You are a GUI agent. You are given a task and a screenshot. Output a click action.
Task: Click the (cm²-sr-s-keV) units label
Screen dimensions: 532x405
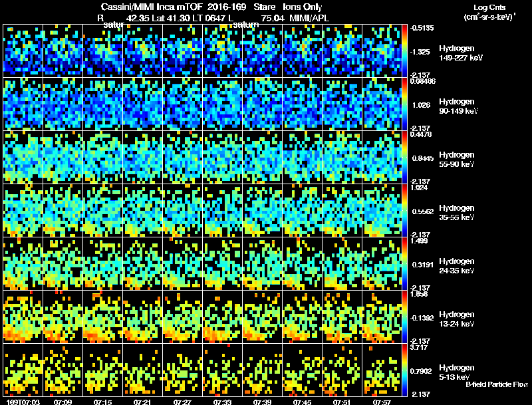(489, 17)
